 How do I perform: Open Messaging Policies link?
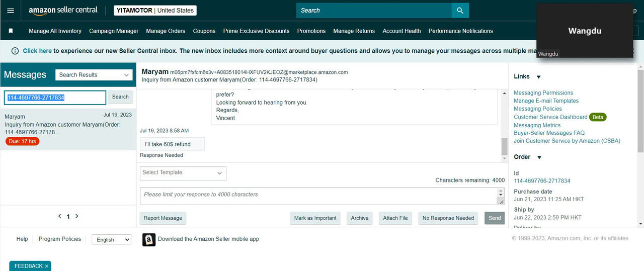pos(538,109)
